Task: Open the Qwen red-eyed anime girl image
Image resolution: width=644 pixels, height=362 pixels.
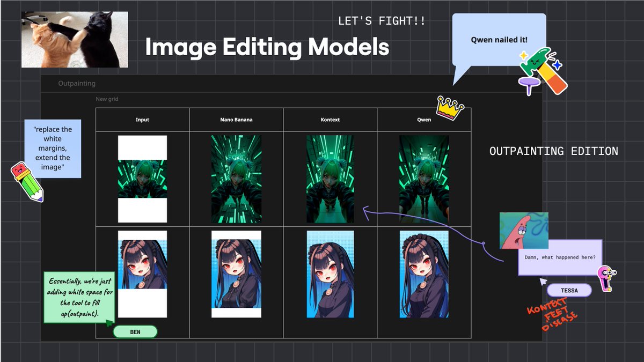Action: (424, 274)
